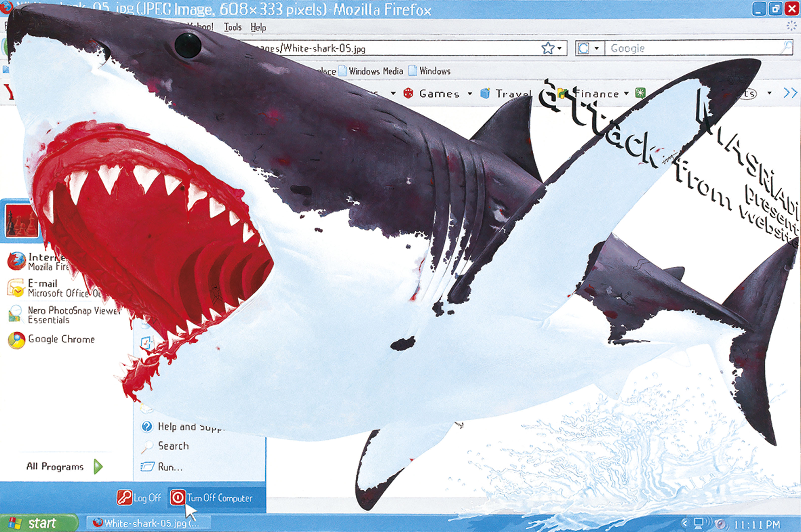Image resolution: width=801 pixels, height=532 pixels.
Task: Open the dropdown arrow beside the overflow chevron
Action: (769, 93)
